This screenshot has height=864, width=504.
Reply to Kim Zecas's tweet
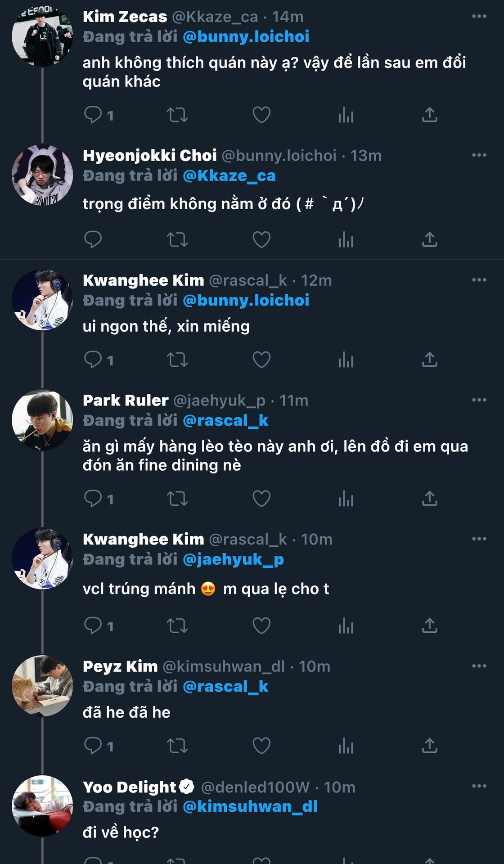[93, 115]
